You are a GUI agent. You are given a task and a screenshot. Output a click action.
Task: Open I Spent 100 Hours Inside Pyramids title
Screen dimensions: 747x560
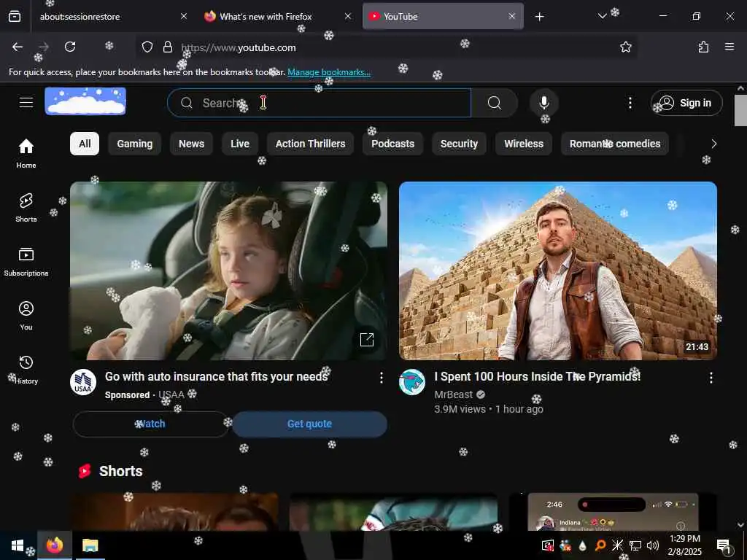pos(538,377)
